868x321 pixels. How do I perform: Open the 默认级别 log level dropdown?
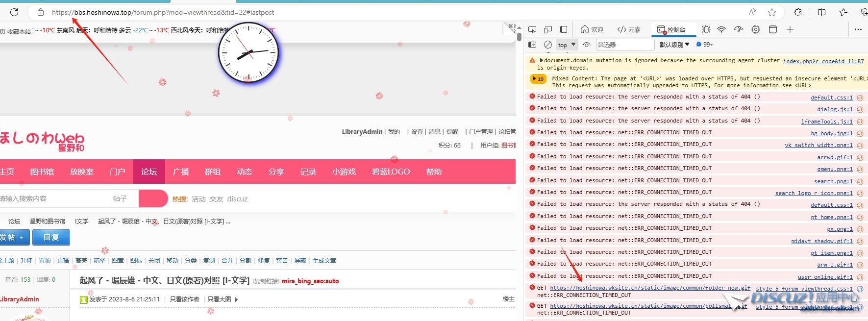(x=674, y=45)
